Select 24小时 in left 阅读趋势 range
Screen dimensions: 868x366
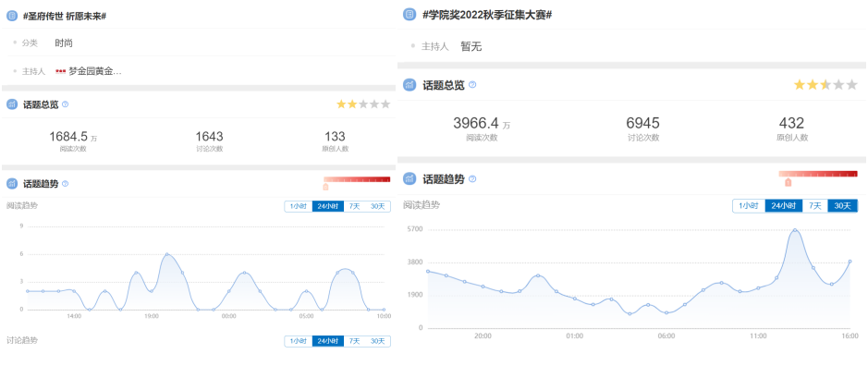pos(328,206)
